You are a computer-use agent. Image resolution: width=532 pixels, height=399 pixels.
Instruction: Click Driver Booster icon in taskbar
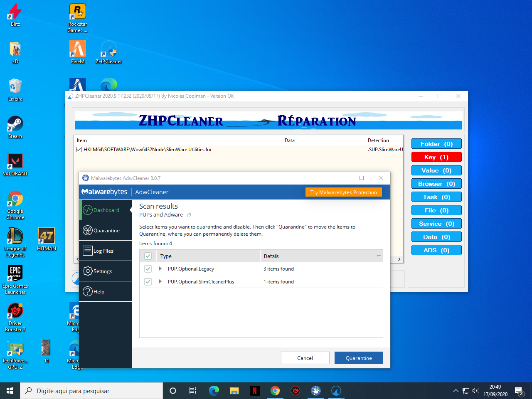[296, 391]
